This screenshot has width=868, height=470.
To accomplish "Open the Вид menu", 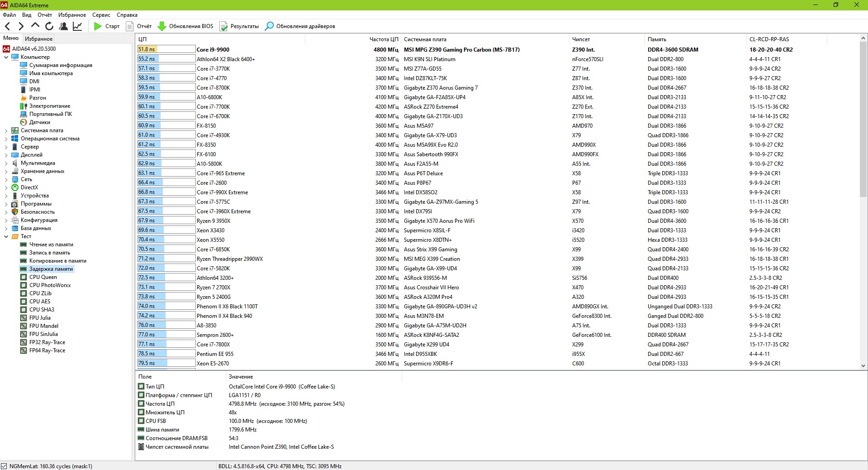I will pos(27,15).
